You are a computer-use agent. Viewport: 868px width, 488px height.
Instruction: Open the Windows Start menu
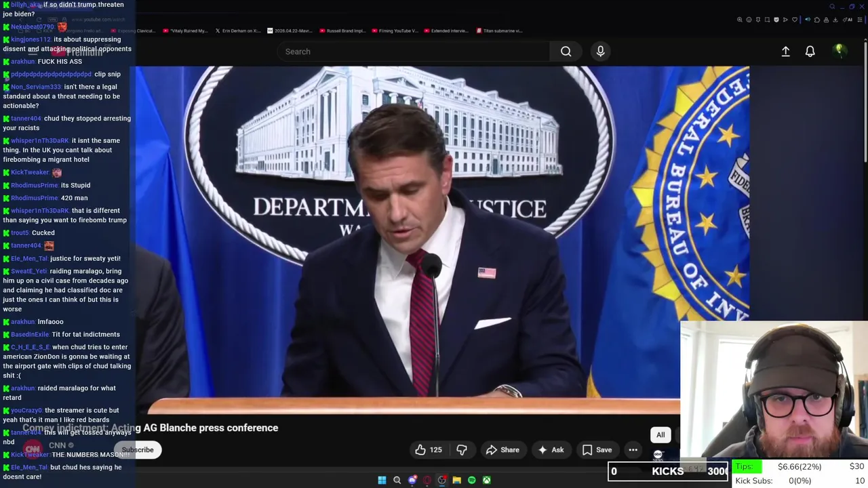click(382, 480)
